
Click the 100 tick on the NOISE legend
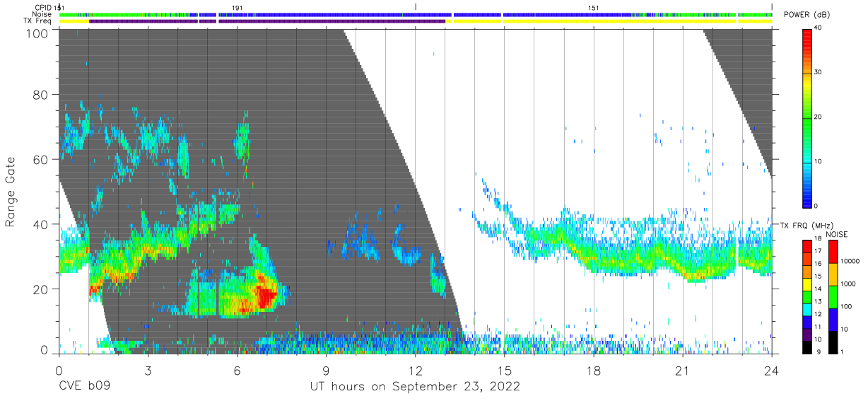846,306
